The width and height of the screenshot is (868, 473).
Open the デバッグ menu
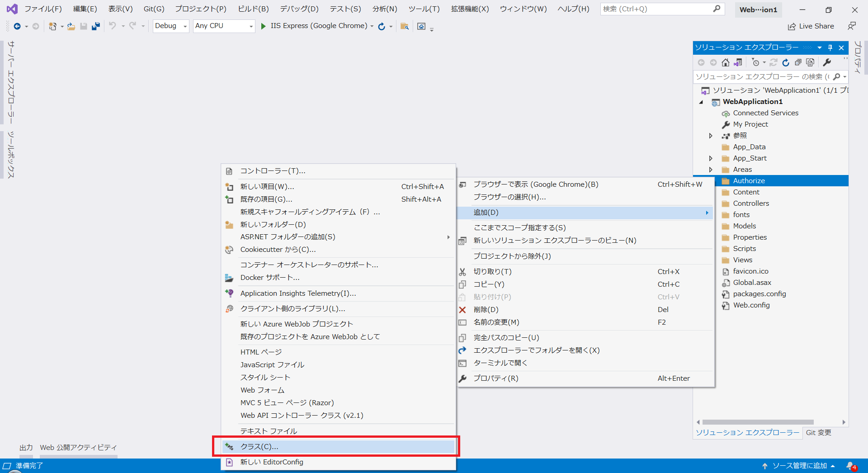[x=298, y=8]
